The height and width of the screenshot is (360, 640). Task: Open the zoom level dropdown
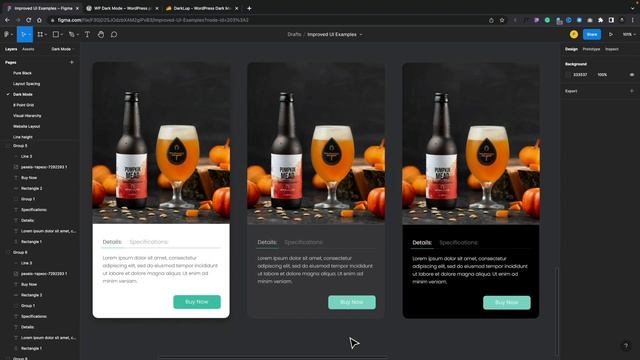[629, 34]
